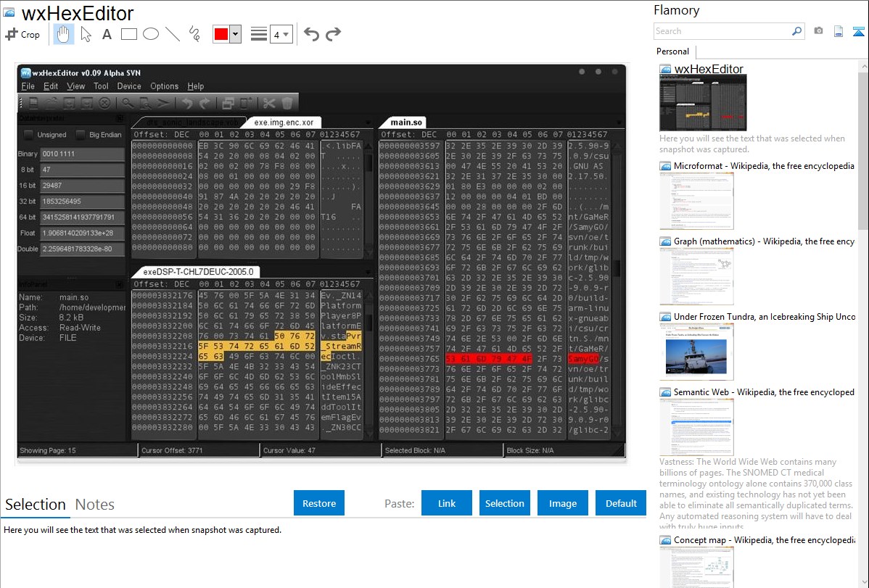Choose the arrow pointer tool

click(x=86, y=34)
